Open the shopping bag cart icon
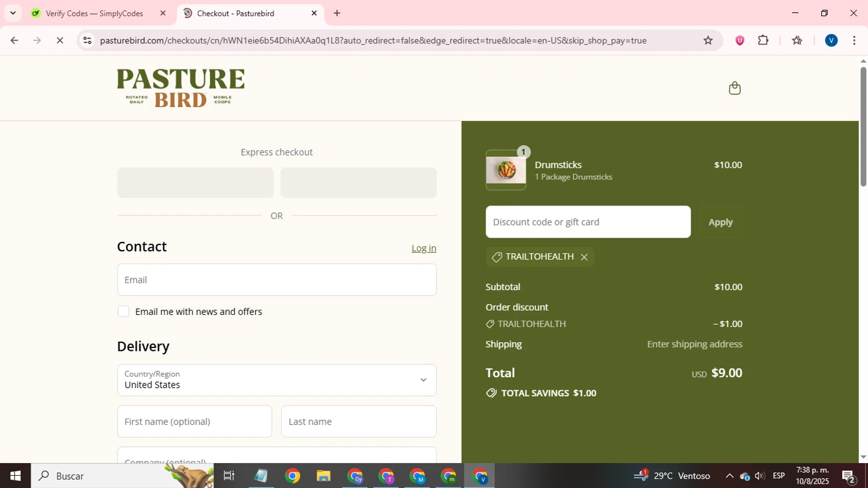 point(734,88)
